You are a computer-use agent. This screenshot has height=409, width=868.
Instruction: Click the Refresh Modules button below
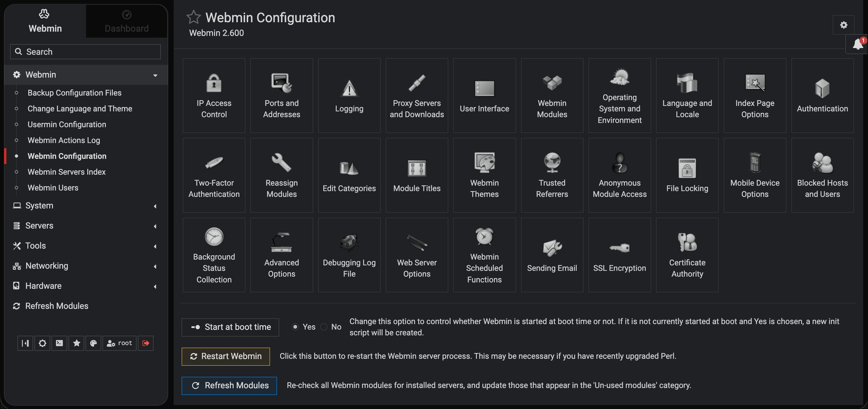(x=229, y=385)
